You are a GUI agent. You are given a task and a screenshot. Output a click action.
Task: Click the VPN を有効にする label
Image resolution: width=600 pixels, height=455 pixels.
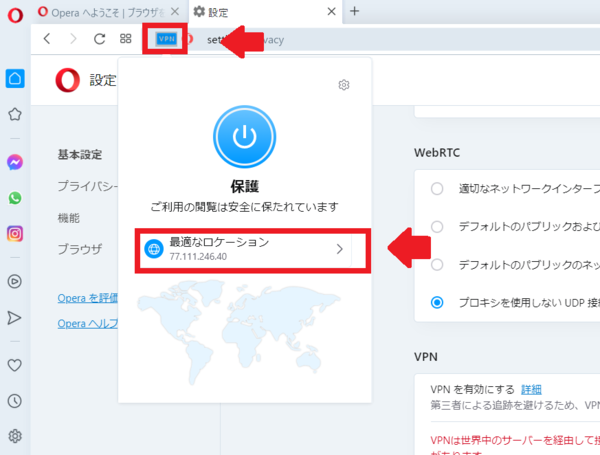[x=473, y=390]
